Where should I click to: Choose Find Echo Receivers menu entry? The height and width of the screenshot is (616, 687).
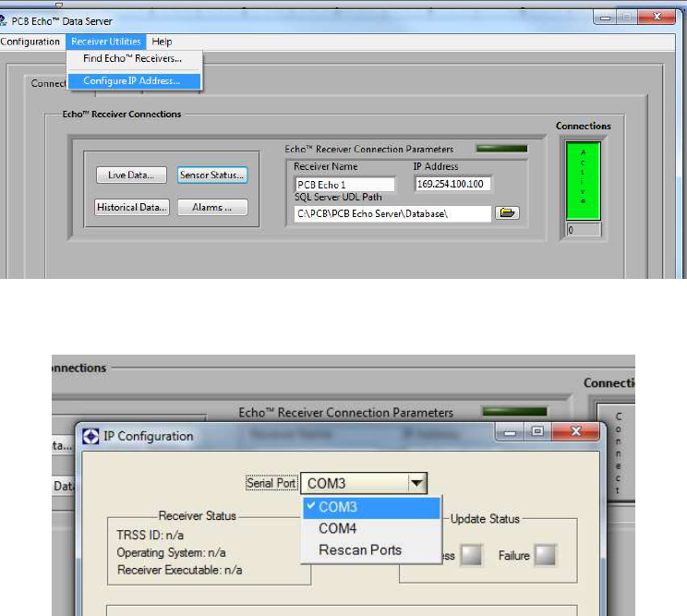(x=132, y=59)
